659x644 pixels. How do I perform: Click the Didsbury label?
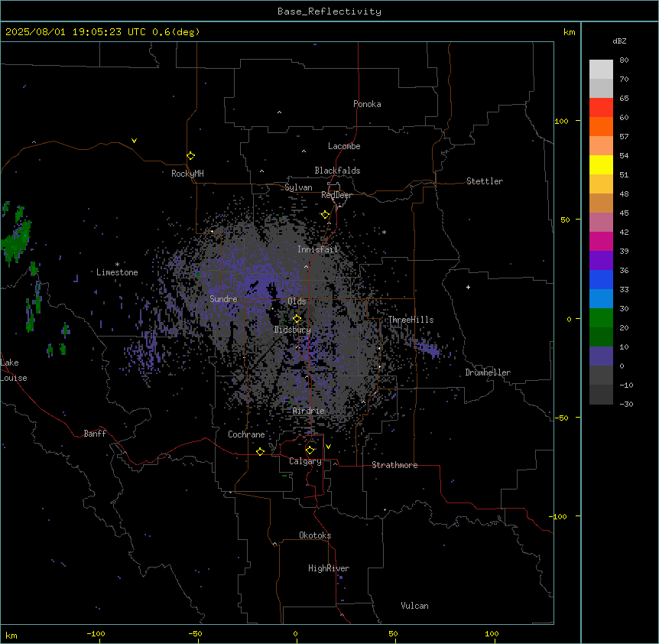coord(293,330)
